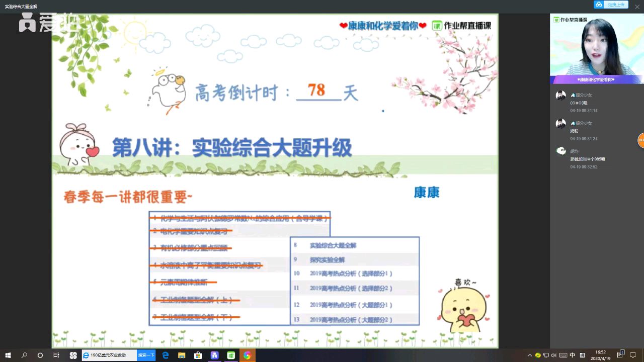
Task: Open the volume control in the tray
Action: click(554, 355)
